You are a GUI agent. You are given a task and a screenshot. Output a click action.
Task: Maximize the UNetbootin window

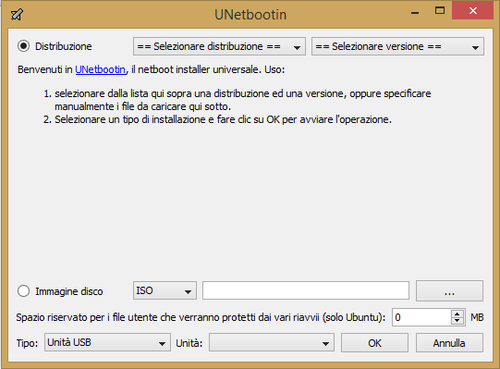click(440, 11)
